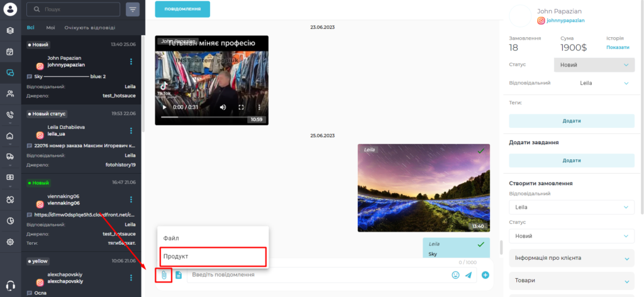
Task: Click the yellow status badge
Action: pyautogui.click(x=38, y=261)
